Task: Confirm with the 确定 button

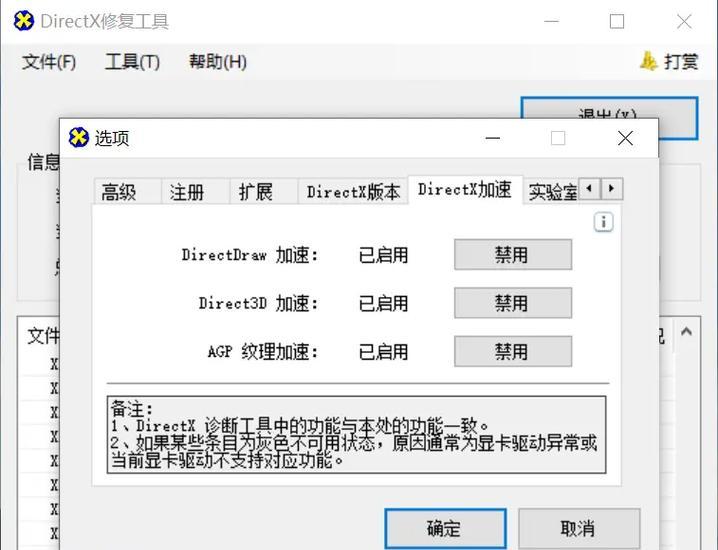Action: coord(445,528)
